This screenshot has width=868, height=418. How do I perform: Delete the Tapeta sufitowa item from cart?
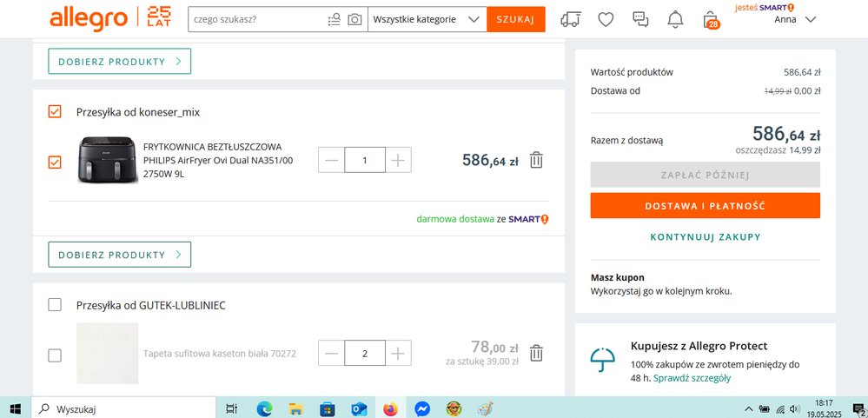[536, 353]
